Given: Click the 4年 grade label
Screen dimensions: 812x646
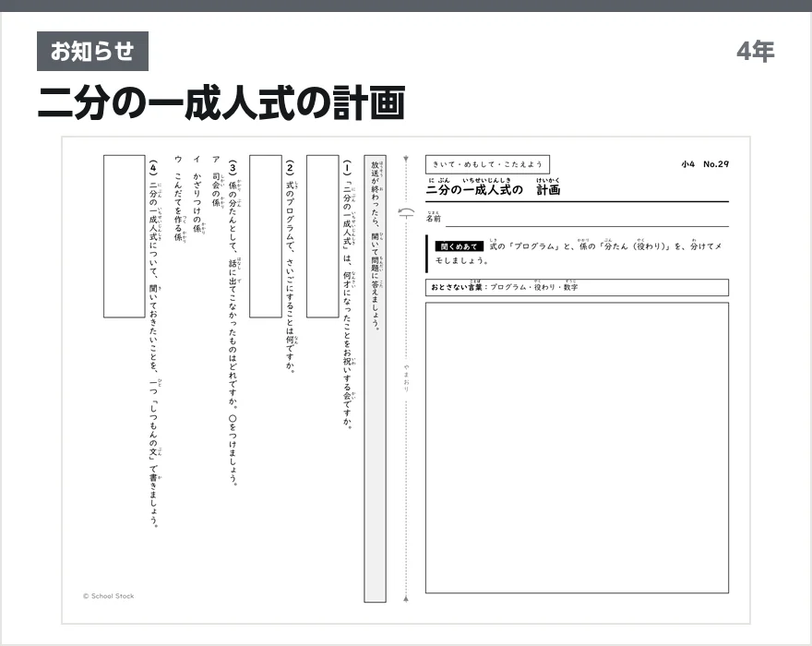Looking at the screenshot, I should (756, 52).
